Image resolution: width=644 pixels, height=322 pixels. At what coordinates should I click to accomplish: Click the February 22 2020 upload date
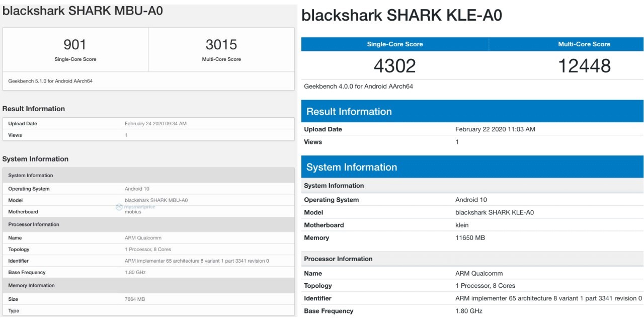495,129
